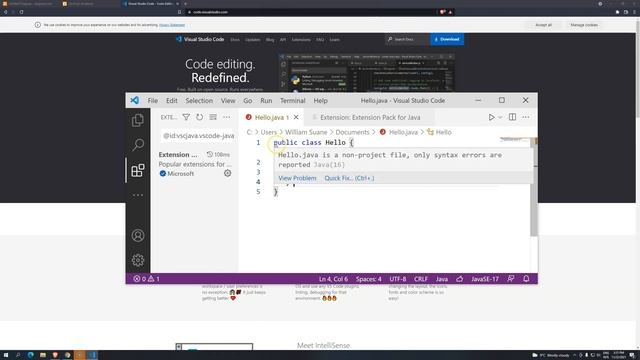The width and height of the screenshot is (640, 360).
Task: Click the VS Code logo in title bar
Action: [135, 100]
